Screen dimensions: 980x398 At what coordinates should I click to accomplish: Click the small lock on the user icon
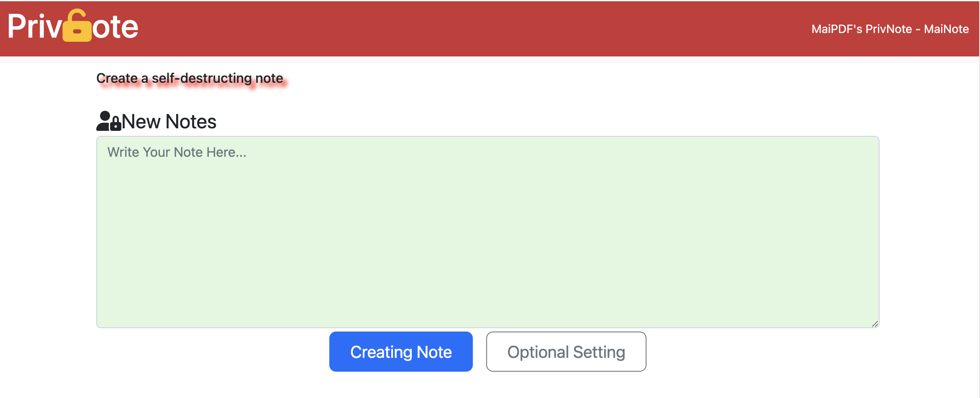point(115,125)
